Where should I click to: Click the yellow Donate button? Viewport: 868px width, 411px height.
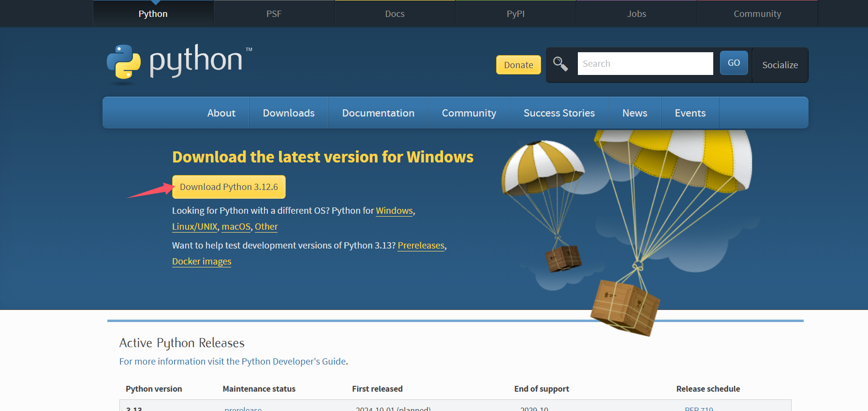(x=518, y=65)
